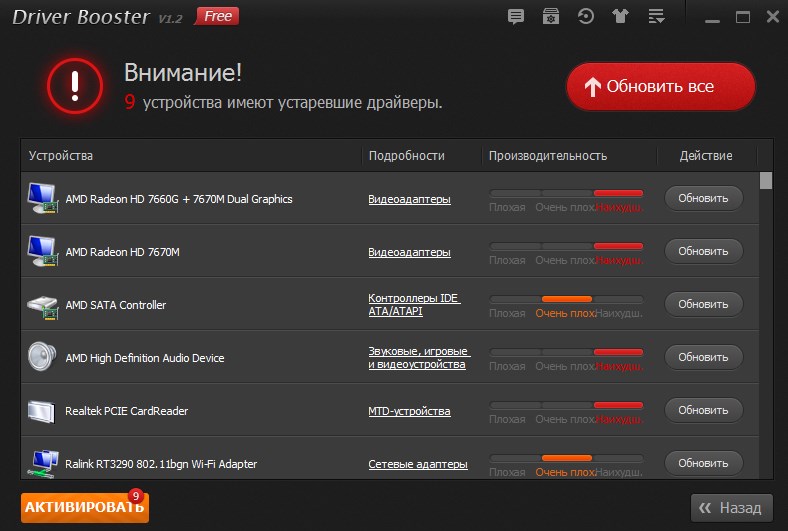Click the Realtek PCIE CardReader device icon
Viewport: 788px width, 531px height.
click(x=42, y=411)
